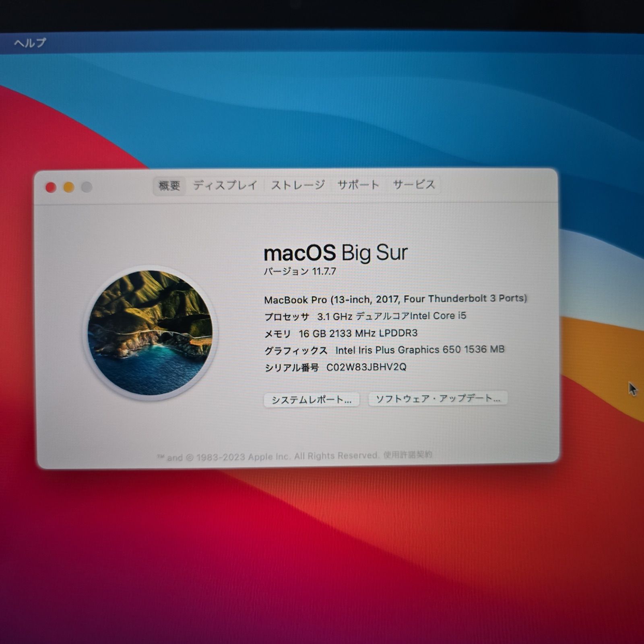Click the 1983-2023 Apple Inc. copyright text
This screenshot has width=644, height=644.
268,456
